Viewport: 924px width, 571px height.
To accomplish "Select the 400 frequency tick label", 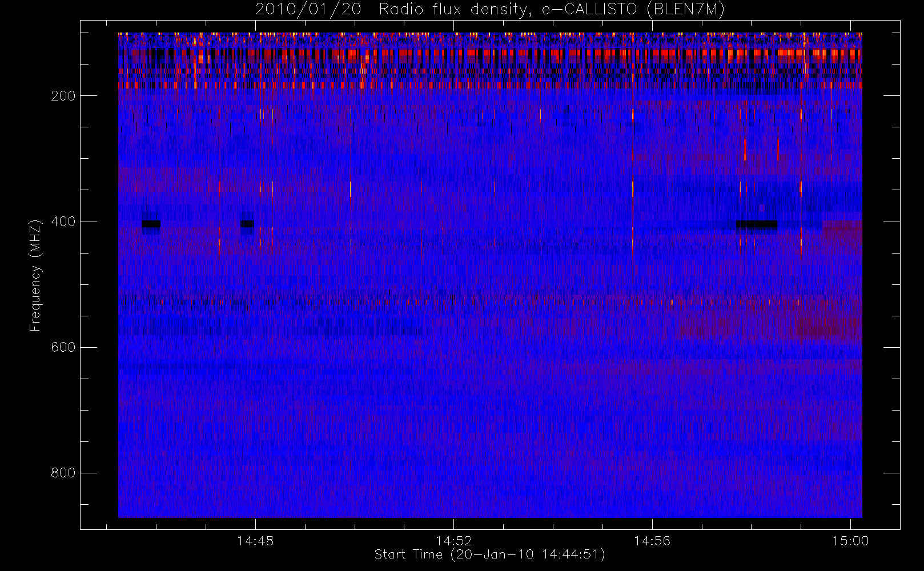I will (x=63, y=222).
